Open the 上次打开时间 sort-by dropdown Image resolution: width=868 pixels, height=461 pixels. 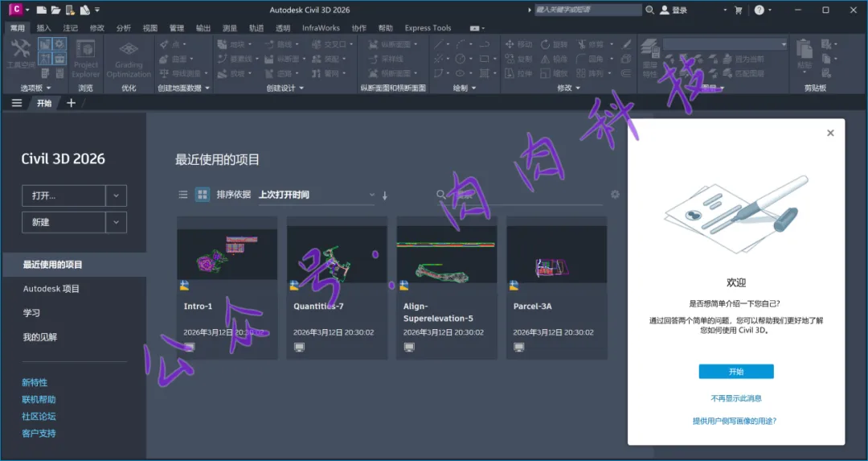click(x=317, y=195)
